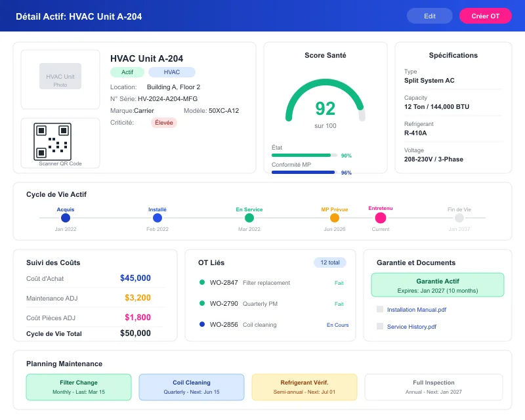Click the green status dot for WO-2847

point(203,283)
